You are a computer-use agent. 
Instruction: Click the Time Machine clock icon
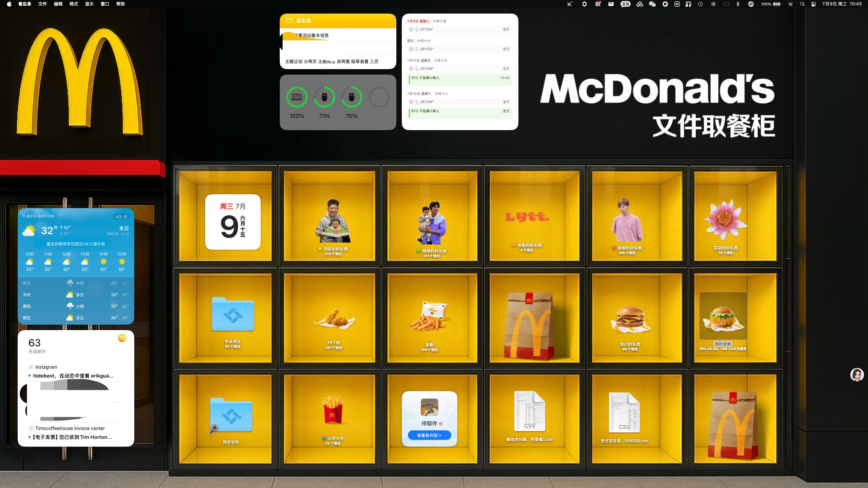pyautogui.click(x=700, y=4)
